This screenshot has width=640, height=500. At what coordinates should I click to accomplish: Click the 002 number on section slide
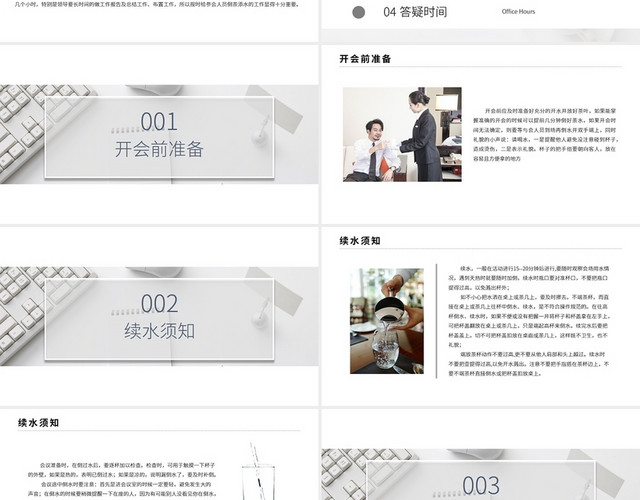[x=159, y=304]
